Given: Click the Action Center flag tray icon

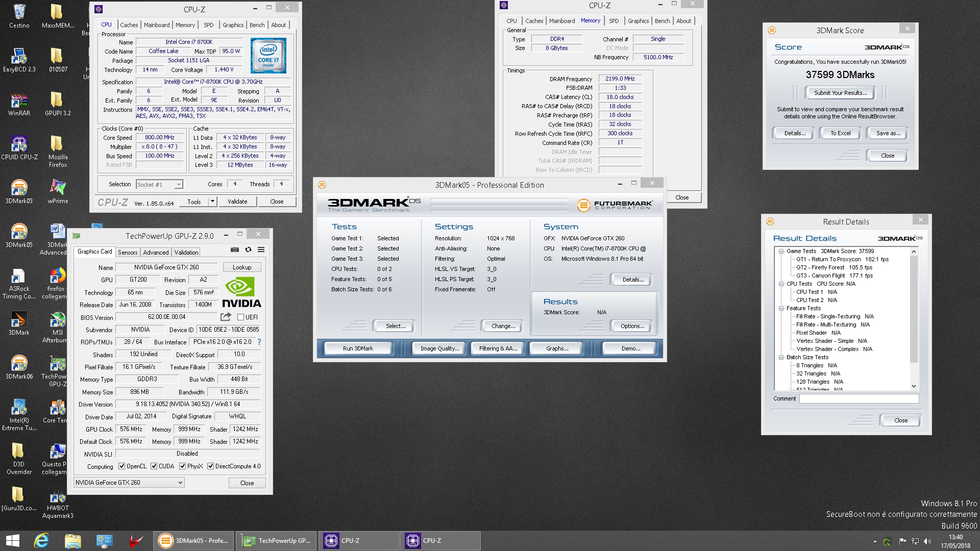Looking at the screenshot, I should coord(902,541).
